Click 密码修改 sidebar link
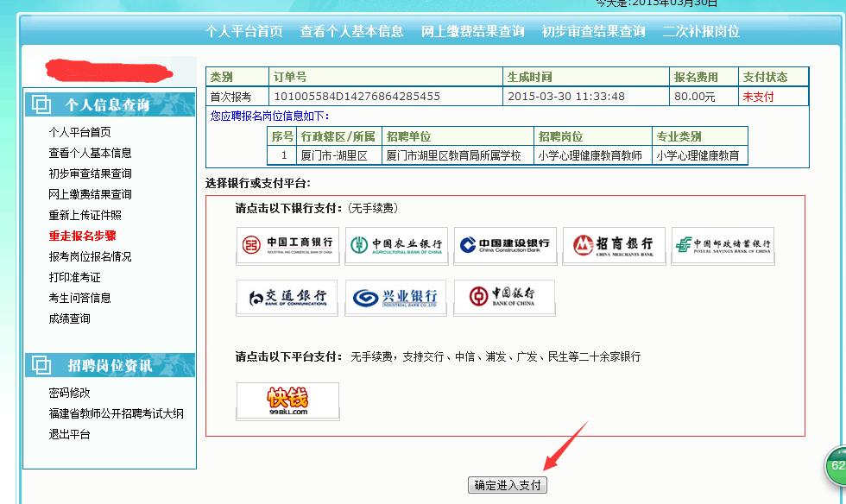The height and width of the screenshot is (504, 846). click(69, 393)
